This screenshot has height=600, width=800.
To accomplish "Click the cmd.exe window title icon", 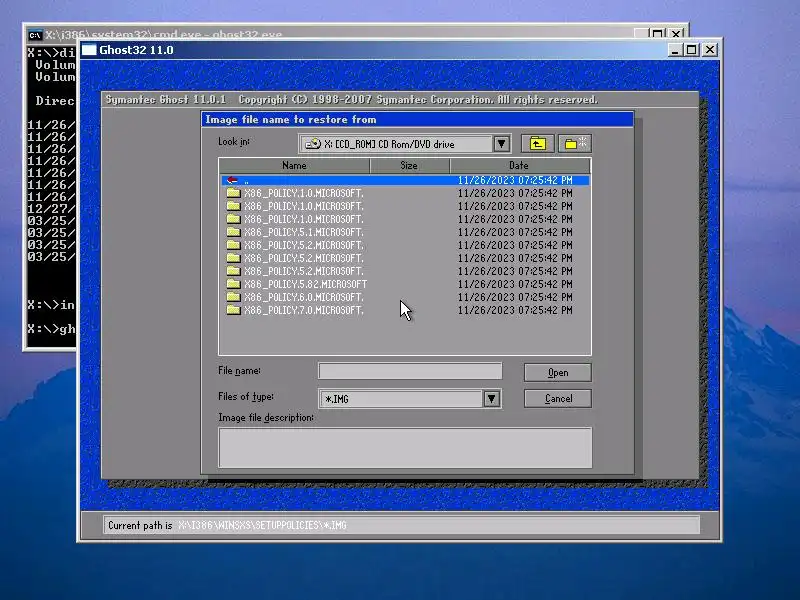I will (35, 35).
